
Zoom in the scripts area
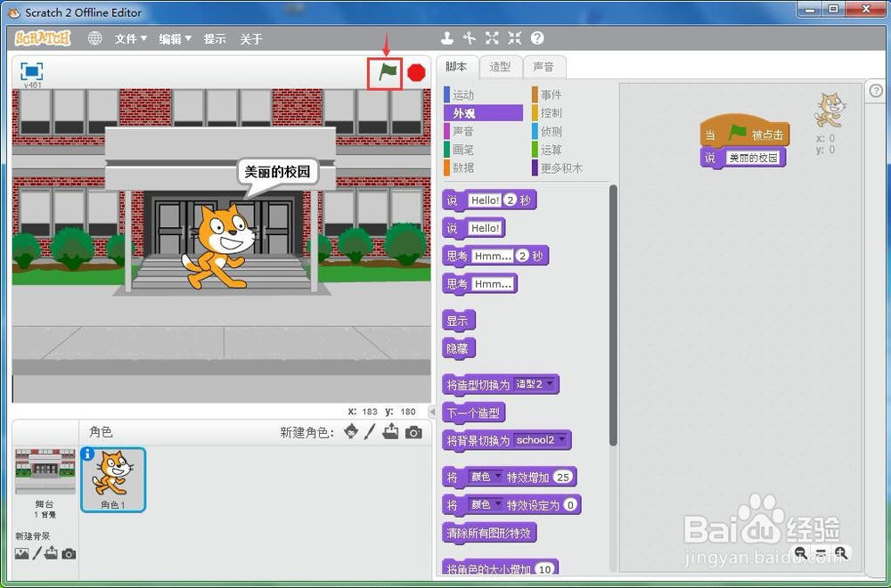[x=841, y=552]
